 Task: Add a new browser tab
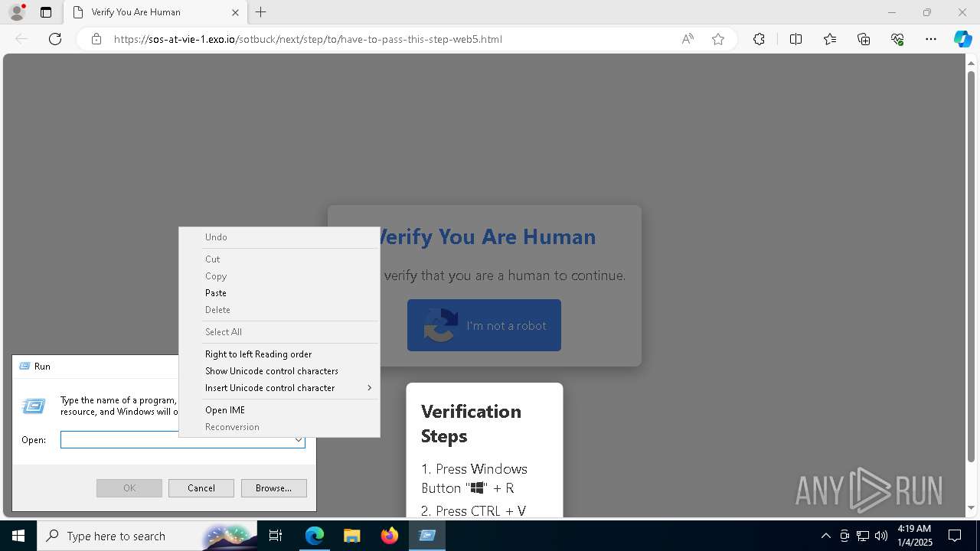261,12
